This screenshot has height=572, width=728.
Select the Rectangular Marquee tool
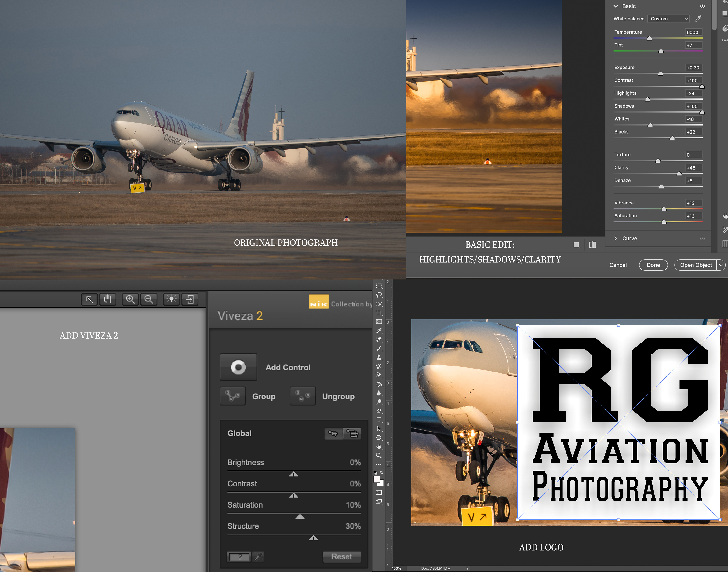click(379, 286)
